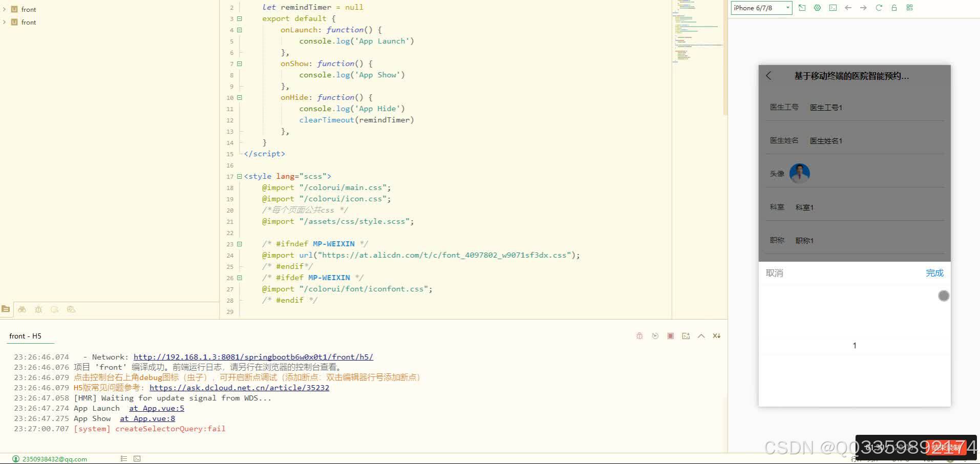Image resolution: width=980 pixels, height=464 pixels.
Task: Open the cloud database panel icon
Action: click(x=71, y=309)
